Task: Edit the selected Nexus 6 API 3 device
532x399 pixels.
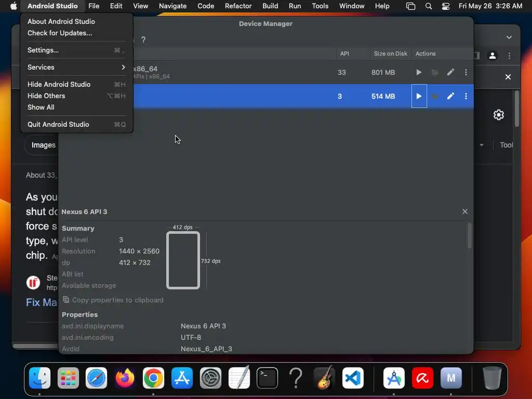Action: (450, 96)
